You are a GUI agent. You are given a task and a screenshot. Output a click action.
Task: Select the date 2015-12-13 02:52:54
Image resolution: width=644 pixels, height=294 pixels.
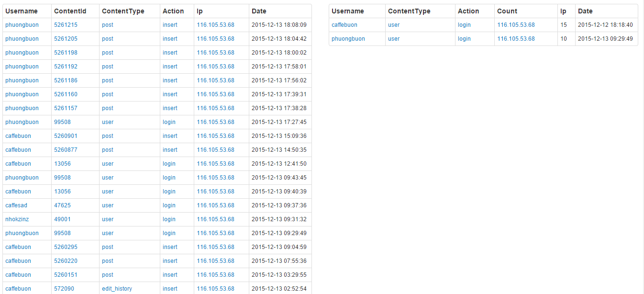coord(279,289)
